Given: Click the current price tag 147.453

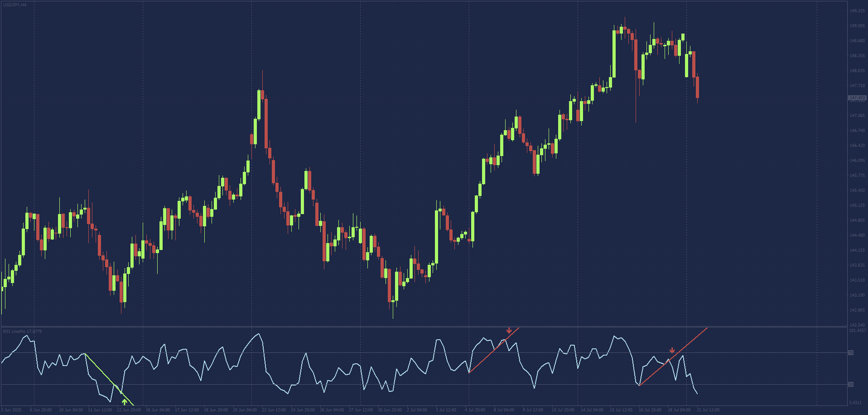Looking at the screenshot, I should tap(857, 98).
